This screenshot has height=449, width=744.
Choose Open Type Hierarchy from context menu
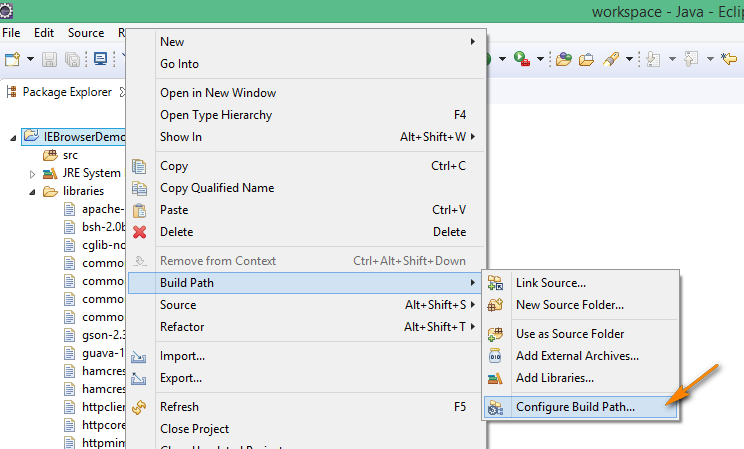click(x=216, y=115)
